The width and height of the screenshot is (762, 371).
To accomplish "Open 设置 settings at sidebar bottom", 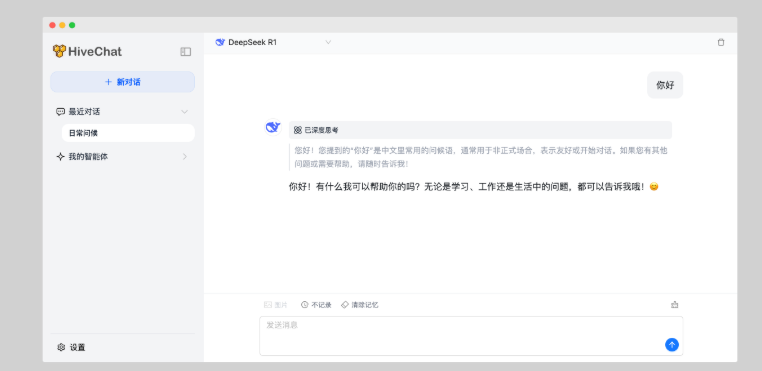I will coord(71,347).
